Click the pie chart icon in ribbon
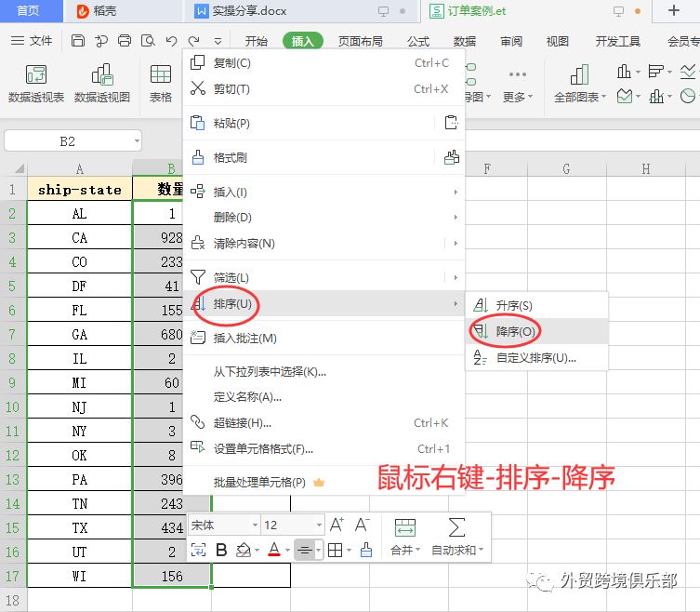This screenshot has width=700, height=612. [688, 96]
